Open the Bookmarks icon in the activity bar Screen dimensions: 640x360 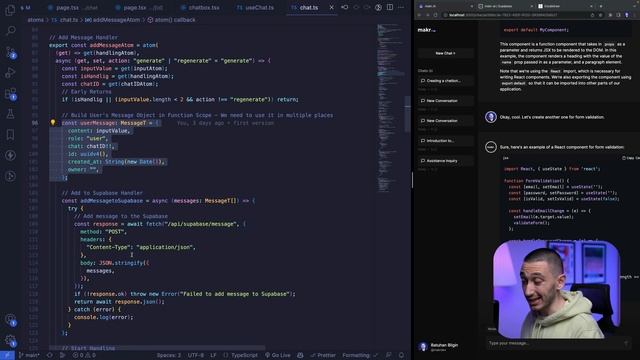[x=10, y=135]
